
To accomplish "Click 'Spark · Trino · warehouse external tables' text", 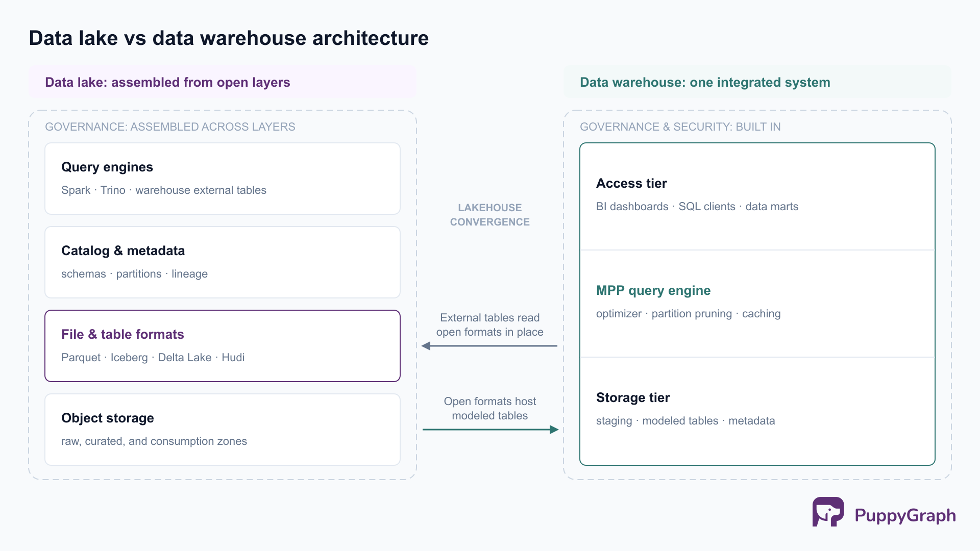I will tap(164, 190).
